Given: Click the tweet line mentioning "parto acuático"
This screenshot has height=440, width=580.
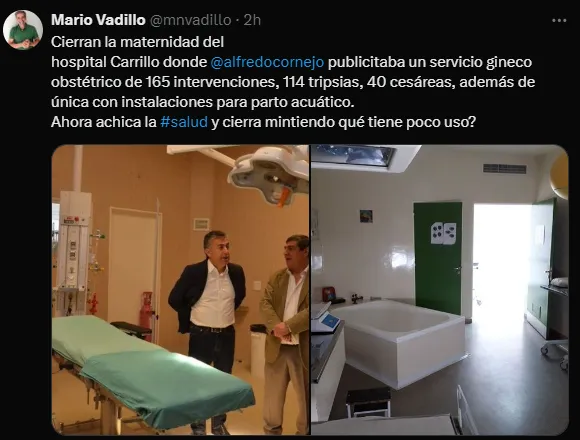Looking at the screenshot, I should tap(203, 102).
